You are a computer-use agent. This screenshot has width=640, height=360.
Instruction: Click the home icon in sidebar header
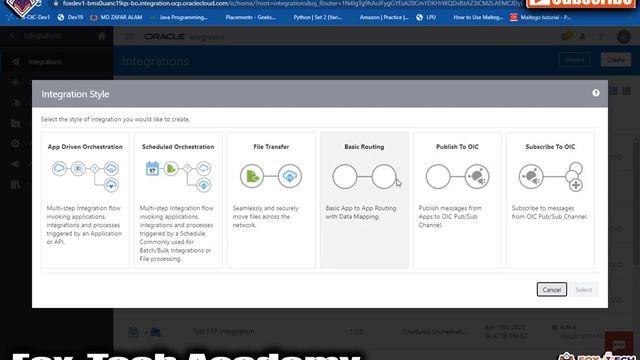[102, 36]
